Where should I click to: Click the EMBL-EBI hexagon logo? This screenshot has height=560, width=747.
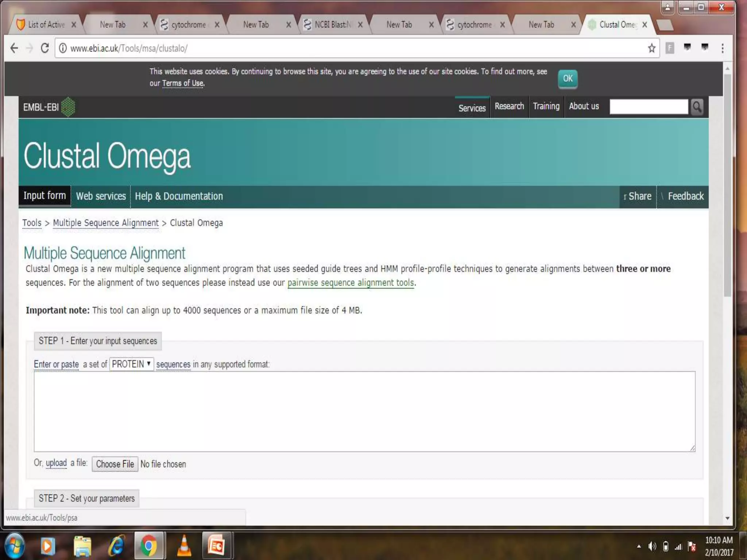[x=68, y=107]
